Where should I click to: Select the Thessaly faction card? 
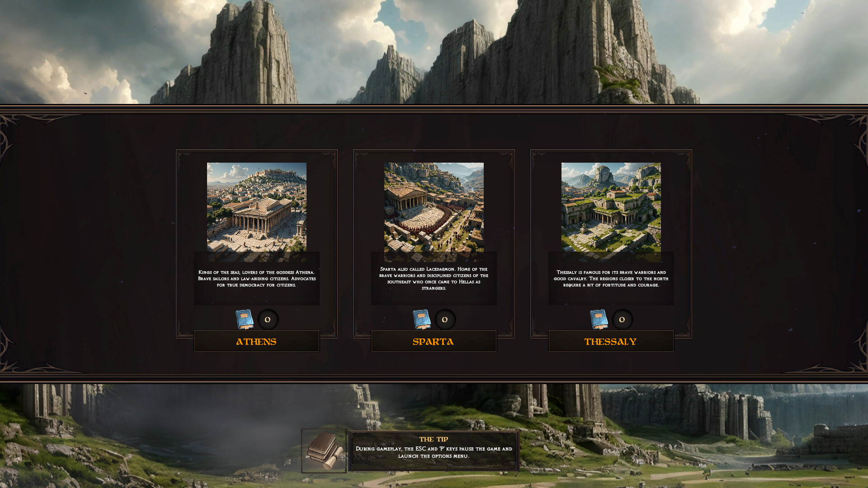611,244
